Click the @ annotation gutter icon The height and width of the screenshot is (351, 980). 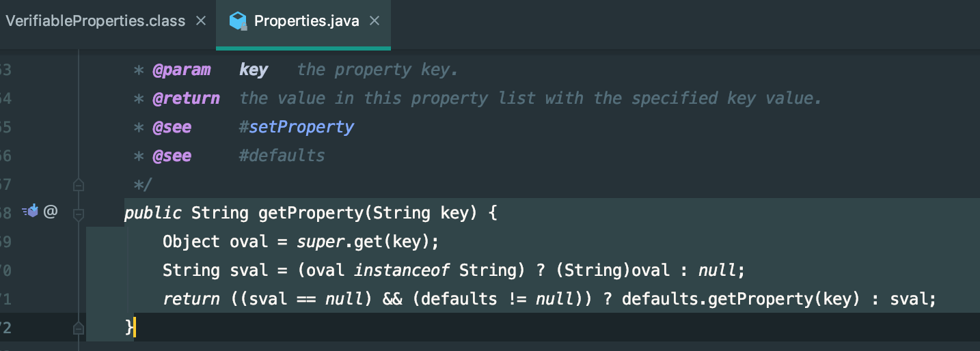coord(50,212)
